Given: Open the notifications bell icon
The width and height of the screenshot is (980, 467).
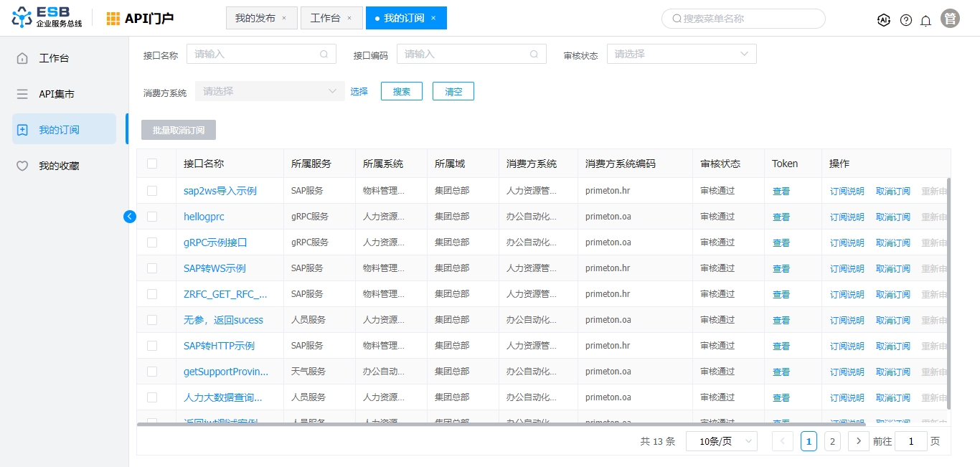Looking at the screenshot, I should [926, 20].
